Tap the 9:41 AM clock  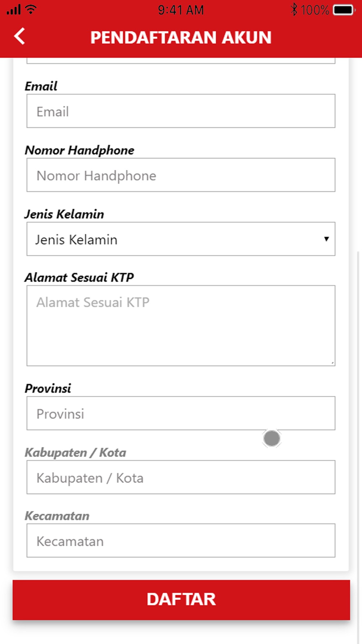pos(181,10)
